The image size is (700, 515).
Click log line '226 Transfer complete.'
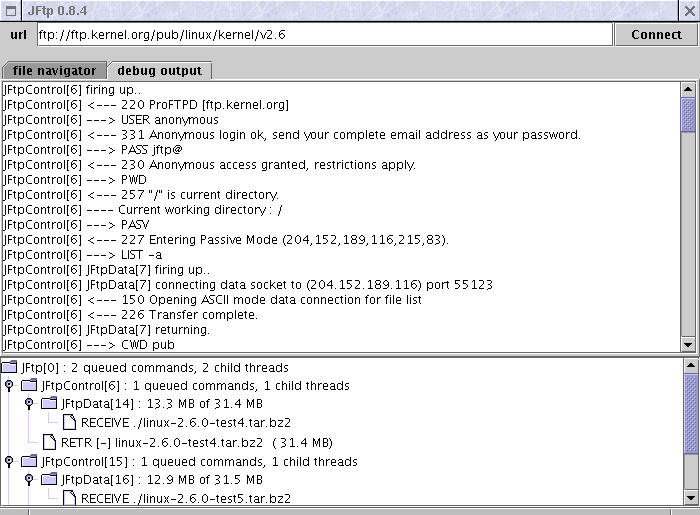tap(130, 315)
